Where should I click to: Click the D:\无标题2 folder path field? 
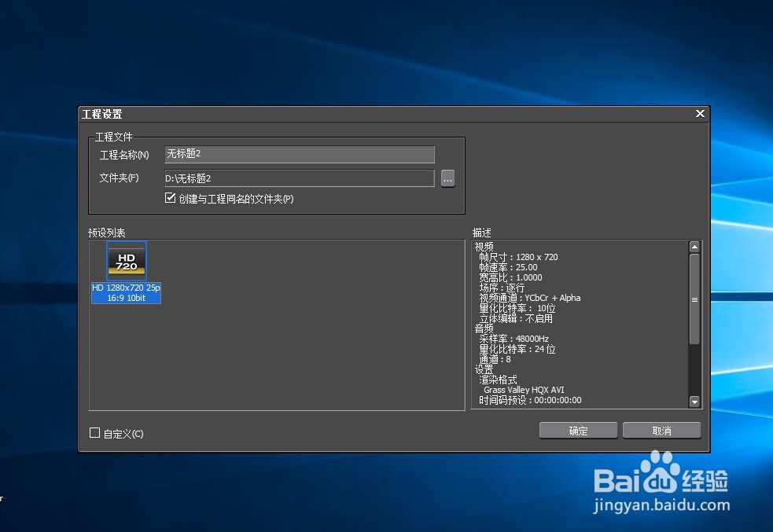coord(299,178)
